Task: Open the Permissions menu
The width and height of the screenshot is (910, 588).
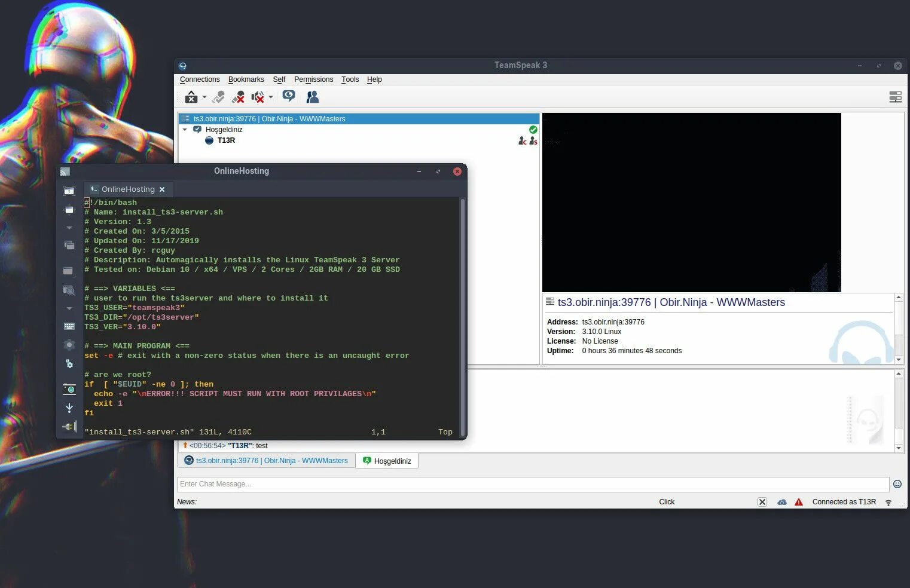Action: pyautogui.click(x=313, y=79)
